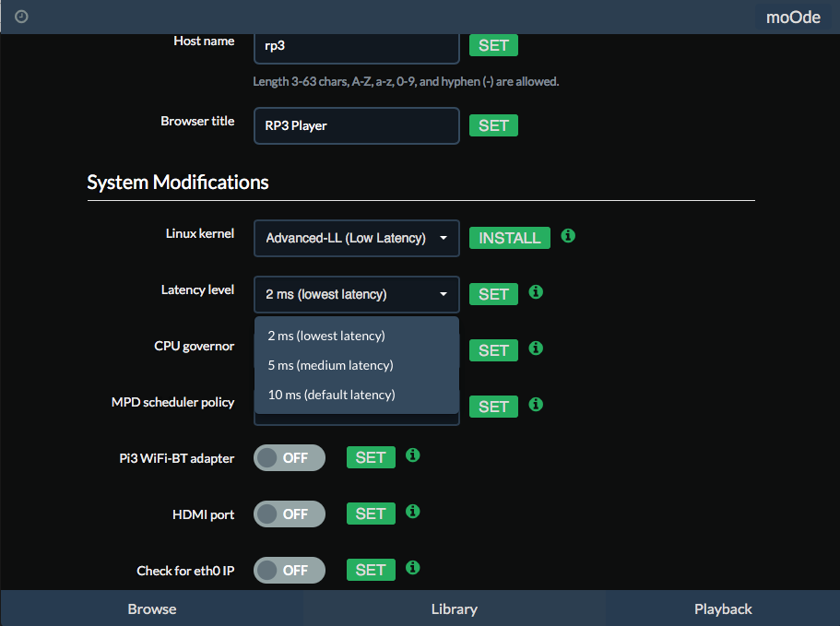The height and width of the screenshot is (626, 840).
Task: Switch to the Playback tab
Action: tap(723, 608)
